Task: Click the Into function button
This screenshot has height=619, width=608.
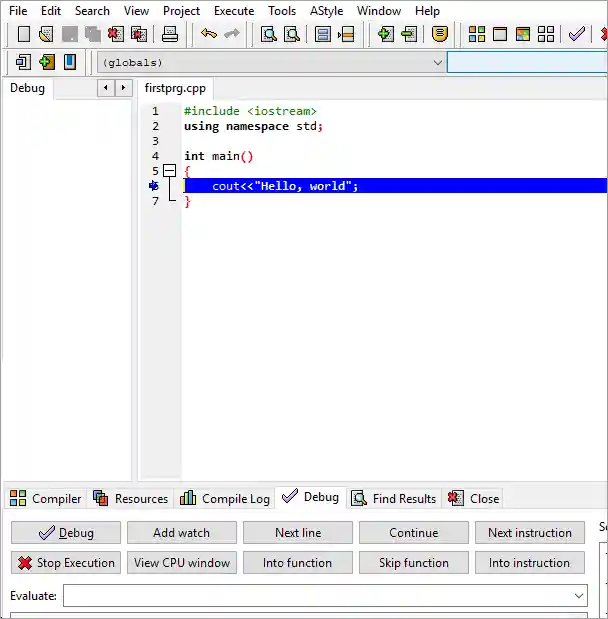Action: click(x=298, y=563)
